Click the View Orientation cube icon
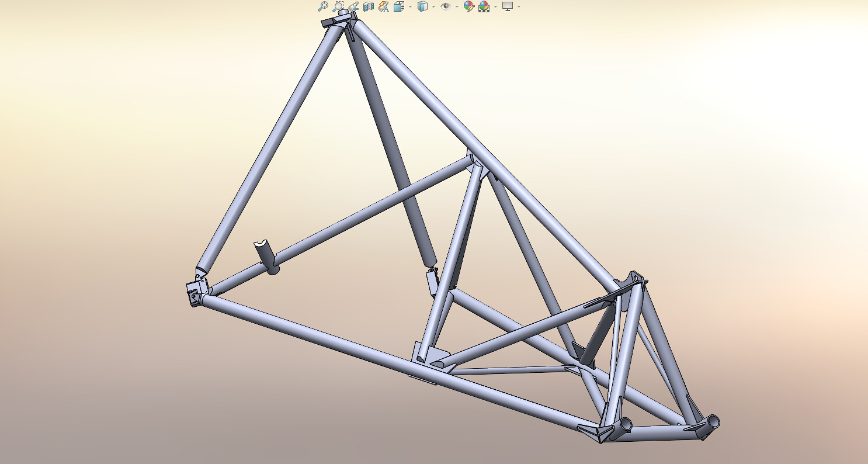Image resolution: width=868 pixels, height=464 pixels. click(399, 6)
